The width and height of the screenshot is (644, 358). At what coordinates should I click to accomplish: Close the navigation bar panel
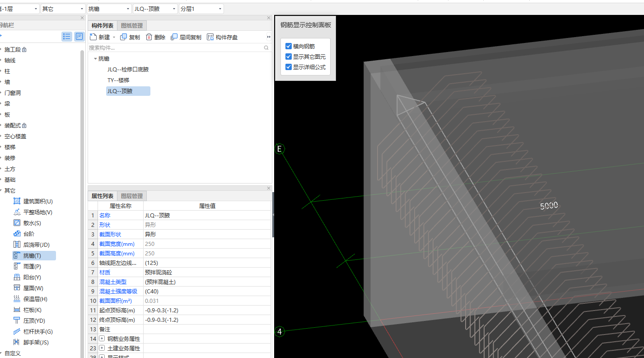(x=82, y=18)
